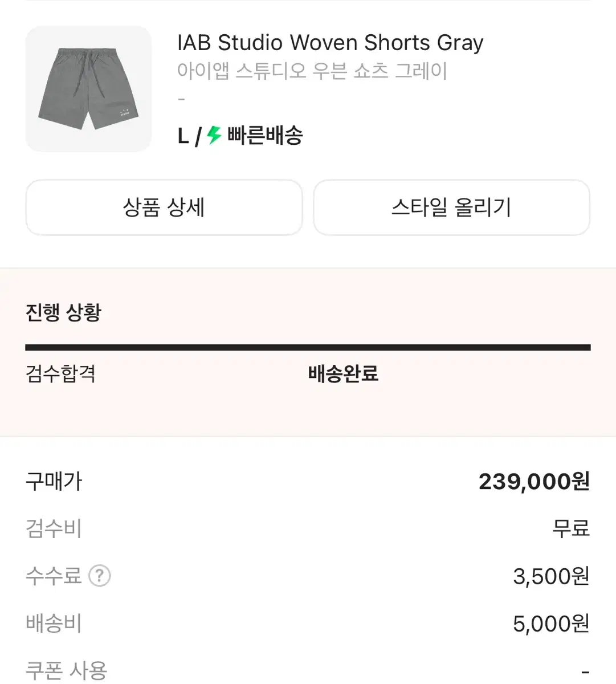Tap the 검수비 inspection fee label
This screenshot has height=684, width=616.
tap(54, 529)
